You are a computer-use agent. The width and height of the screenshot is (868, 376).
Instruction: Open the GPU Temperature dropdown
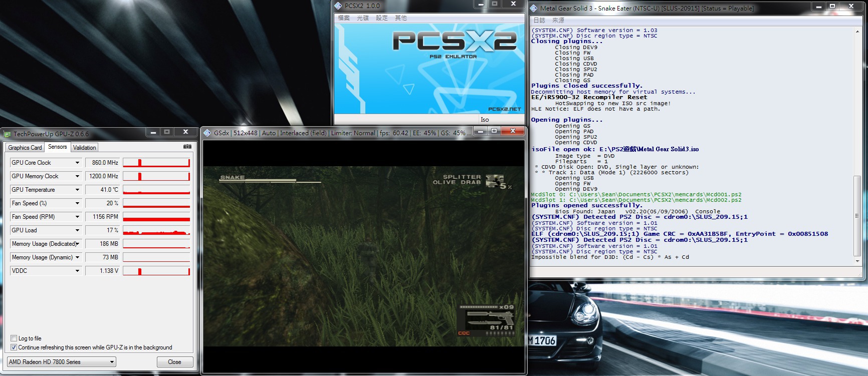pos(77,190)
